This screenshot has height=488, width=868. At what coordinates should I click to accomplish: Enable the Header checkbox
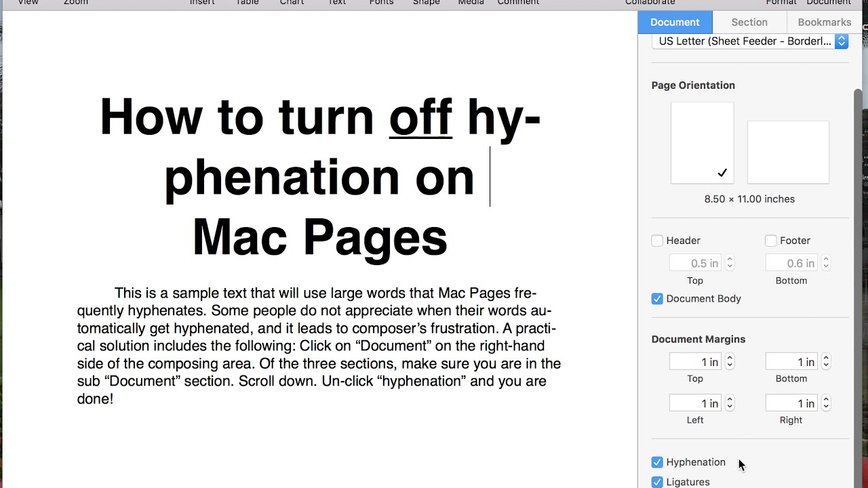(657, 241)
